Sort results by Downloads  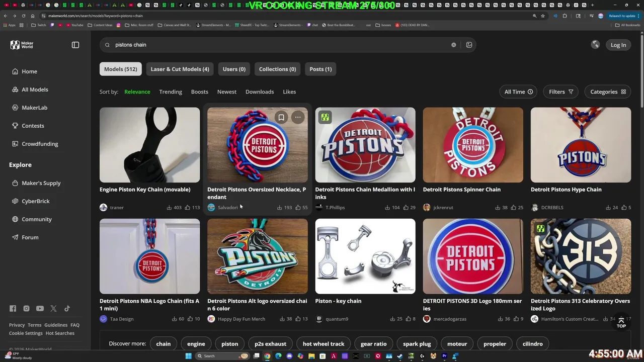pos(260,92)
